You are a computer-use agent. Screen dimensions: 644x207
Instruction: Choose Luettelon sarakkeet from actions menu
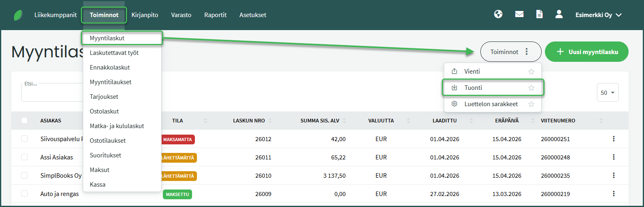(493, 104)
